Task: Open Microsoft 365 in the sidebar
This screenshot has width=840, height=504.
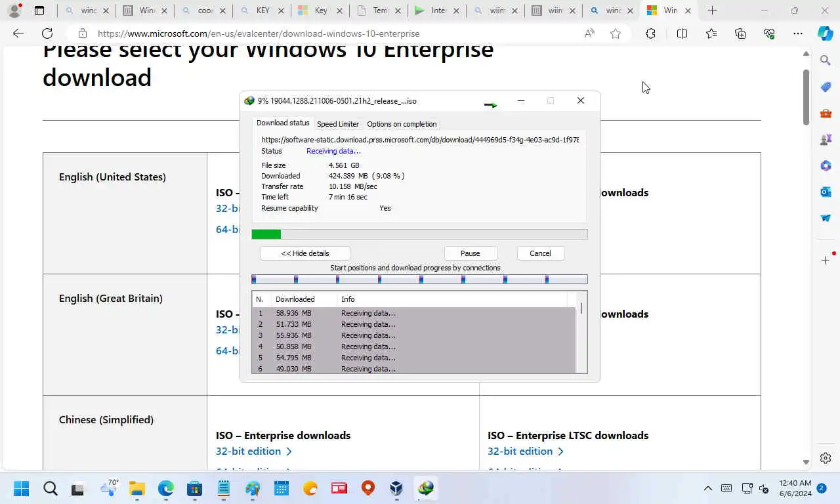Action: (826, 165)
